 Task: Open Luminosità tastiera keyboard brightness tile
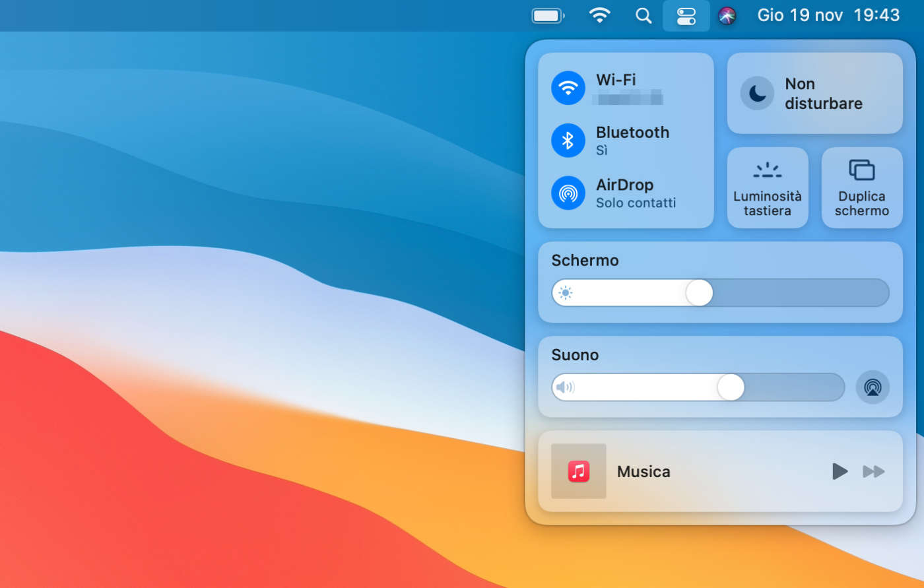coord(767,188)
